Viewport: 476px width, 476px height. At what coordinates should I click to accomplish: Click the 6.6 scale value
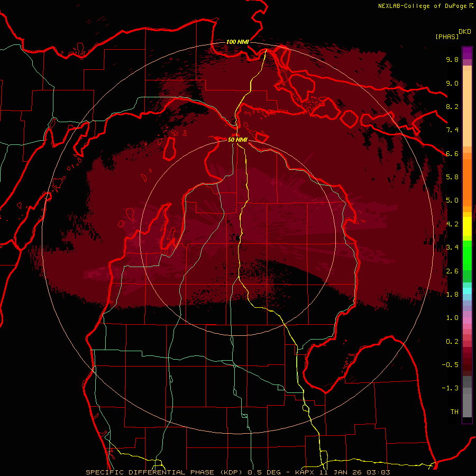452,153
